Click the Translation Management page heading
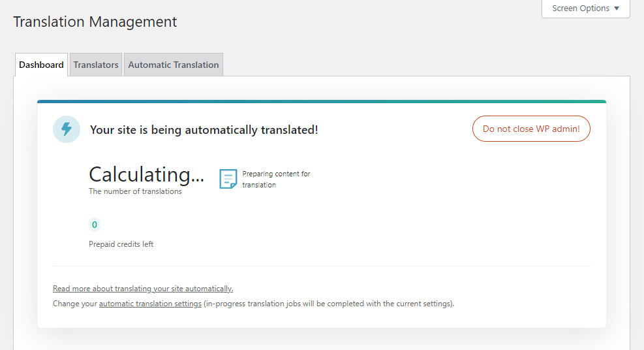Image resolution: width=644 pixels, height=350 pixels. (95, 22)
